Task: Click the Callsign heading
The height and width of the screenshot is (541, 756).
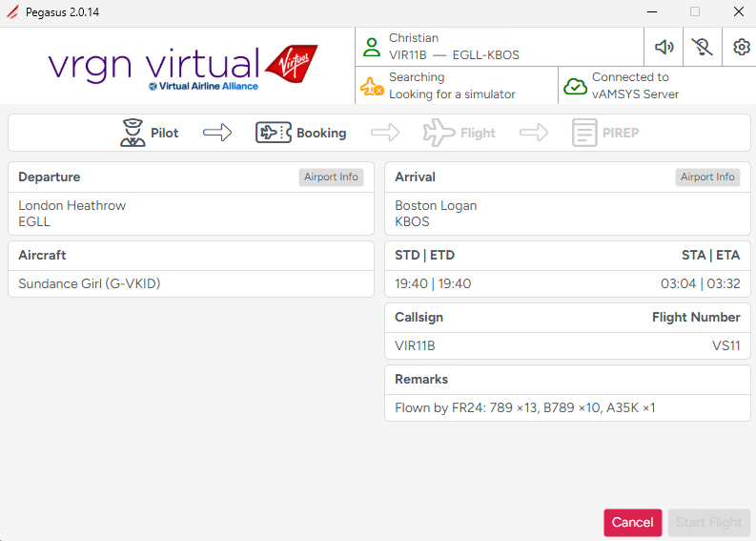Action: click(x=419, y=317)
